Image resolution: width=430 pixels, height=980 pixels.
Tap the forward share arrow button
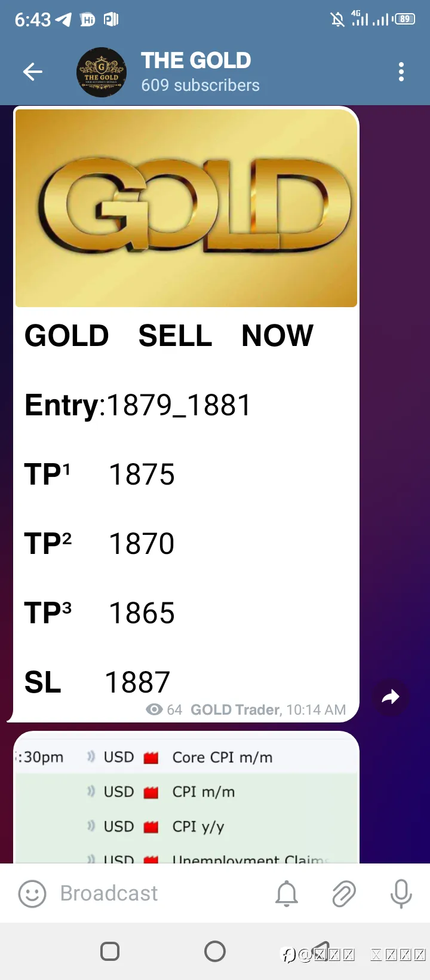point(391,697)
